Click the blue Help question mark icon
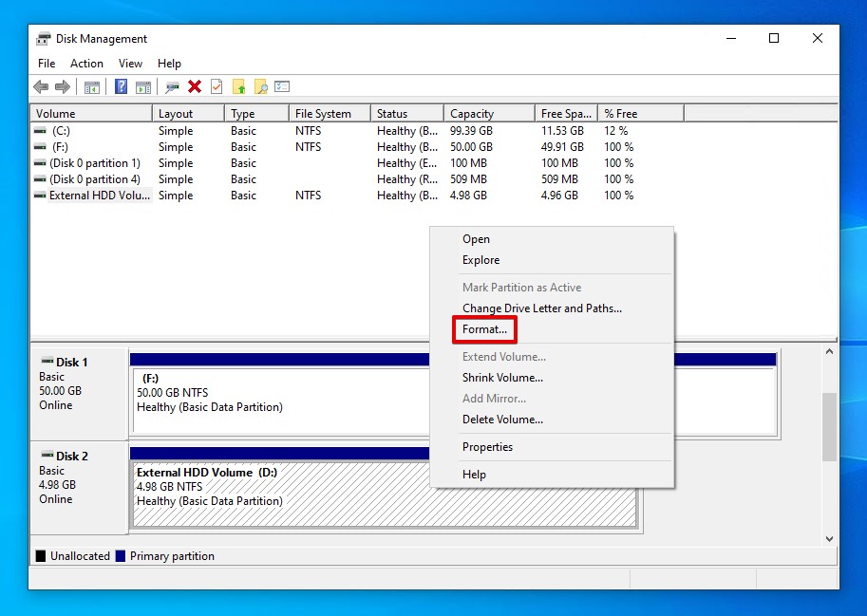 click(x=121, y=87)
